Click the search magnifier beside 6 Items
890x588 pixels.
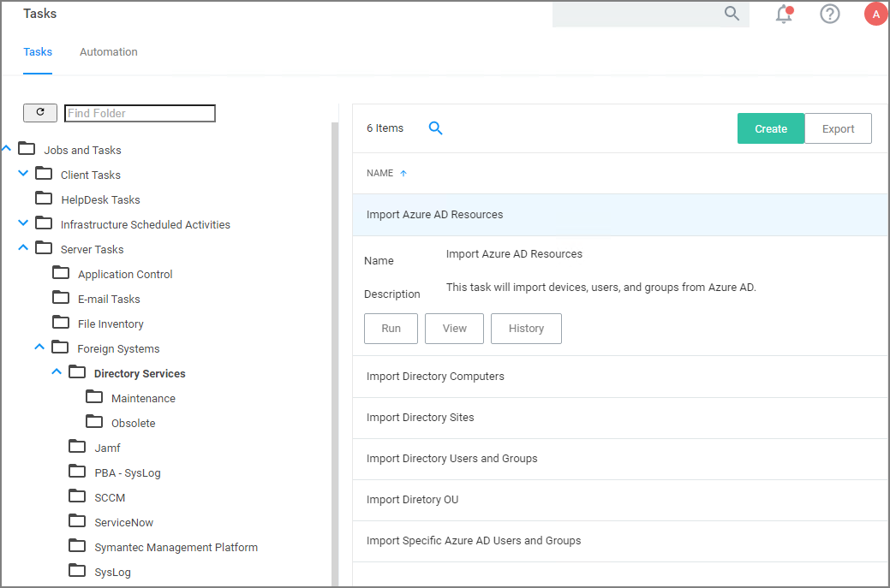click(435, 128)
